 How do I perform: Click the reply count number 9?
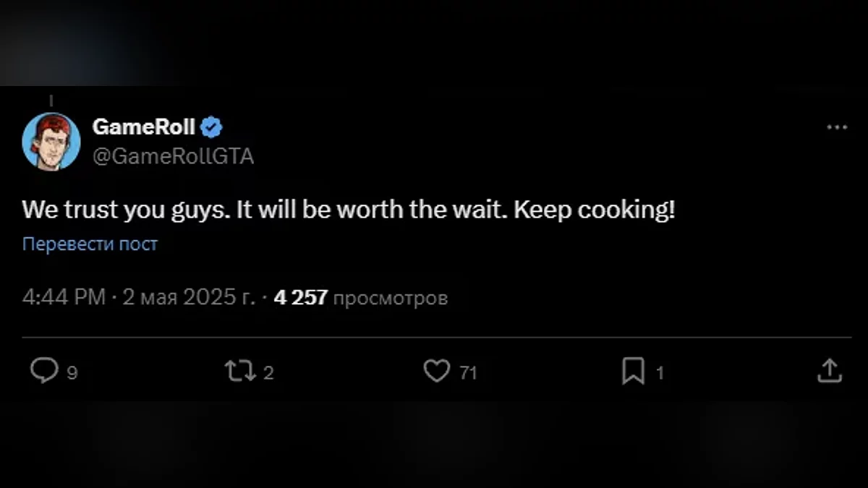(x=72, y=373)
